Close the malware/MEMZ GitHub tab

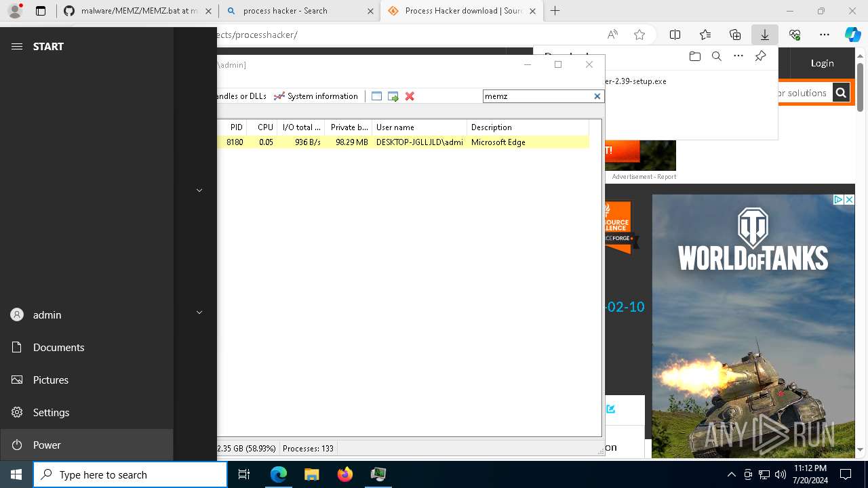click(x=208, y=11)
